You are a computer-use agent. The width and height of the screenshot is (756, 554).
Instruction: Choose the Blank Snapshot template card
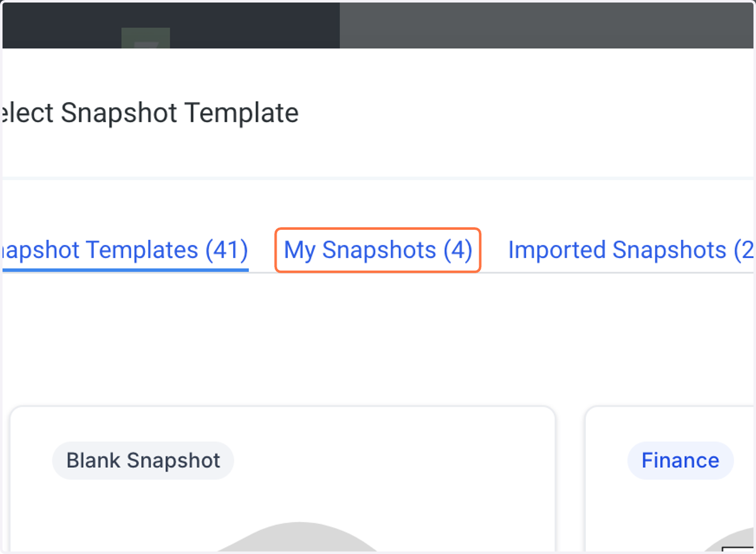pos(283,478)
